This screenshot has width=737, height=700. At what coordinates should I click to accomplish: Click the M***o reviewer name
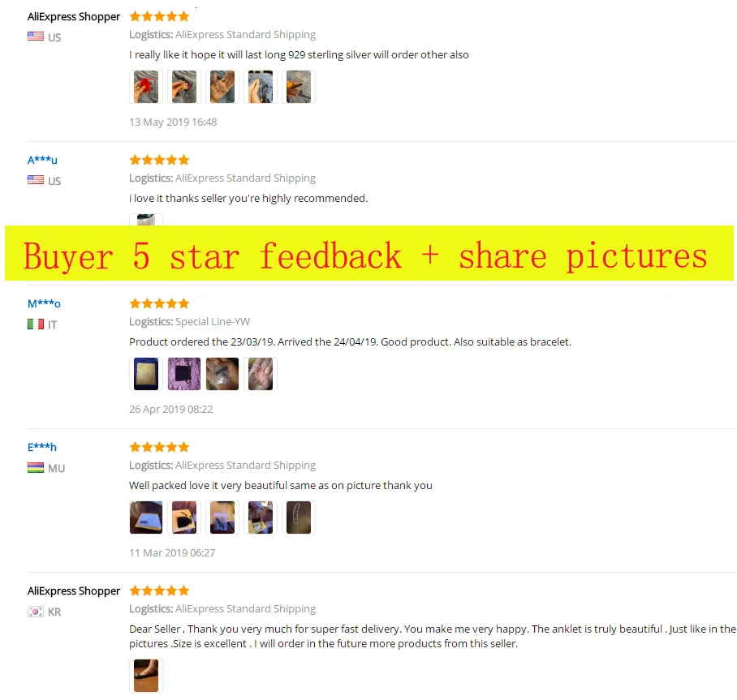tap(44, 303)
